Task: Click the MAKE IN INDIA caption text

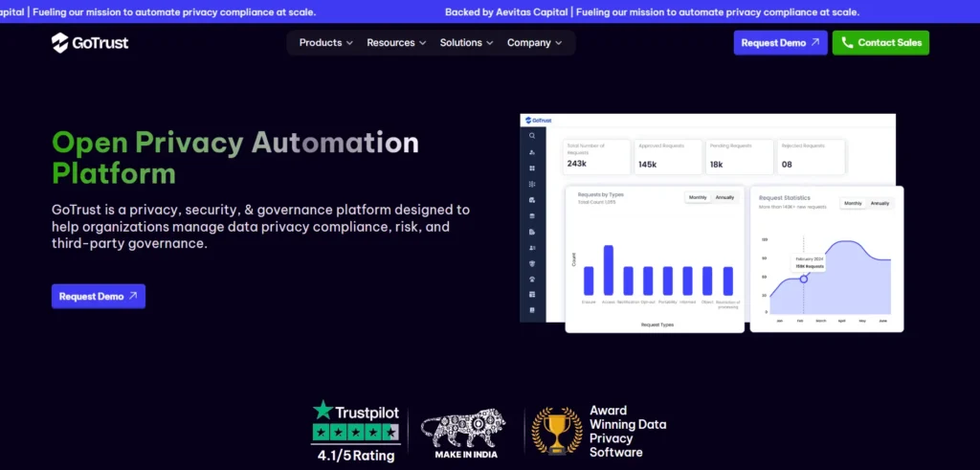Action: pyautogui.click(x=466, y=455)
